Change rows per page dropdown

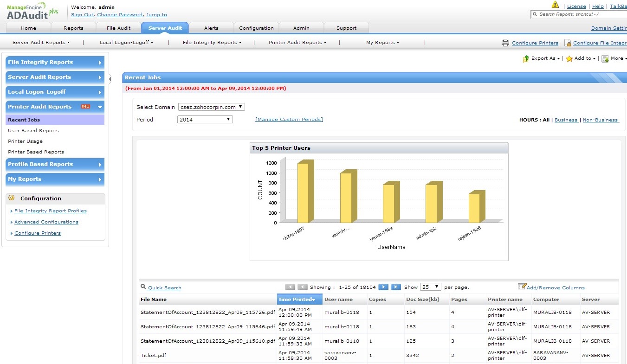(x=430, y=287)
